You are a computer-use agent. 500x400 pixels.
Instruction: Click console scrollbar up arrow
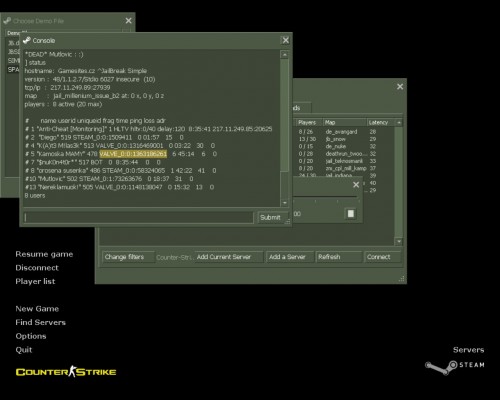[284, 54]
